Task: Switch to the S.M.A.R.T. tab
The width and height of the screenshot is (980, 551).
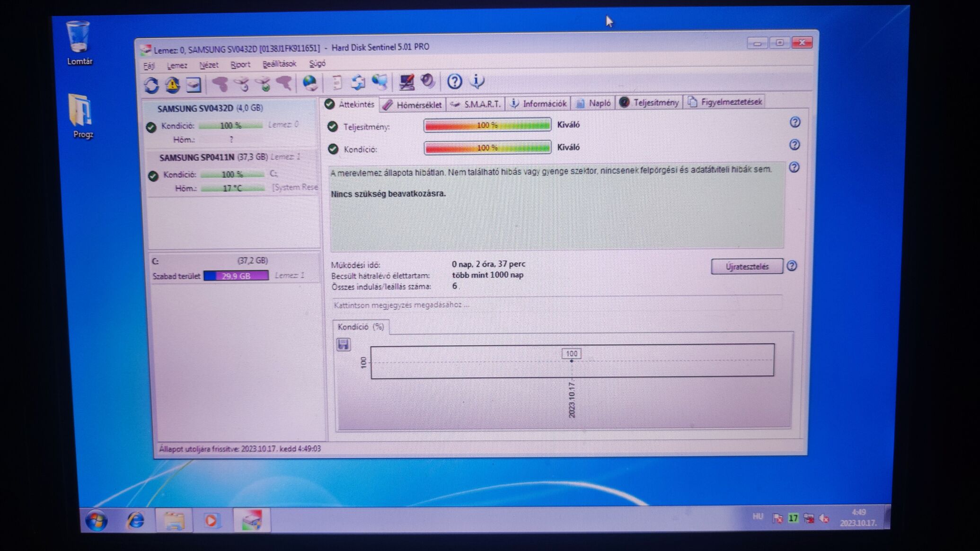Action: (475, 104)
